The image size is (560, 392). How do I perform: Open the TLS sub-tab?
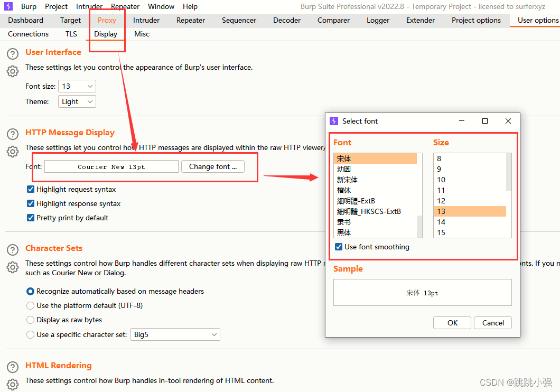71,34
